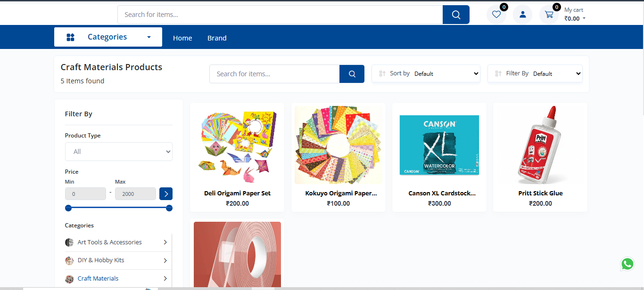Apply price range with arrow button

(x=166, y=193)
